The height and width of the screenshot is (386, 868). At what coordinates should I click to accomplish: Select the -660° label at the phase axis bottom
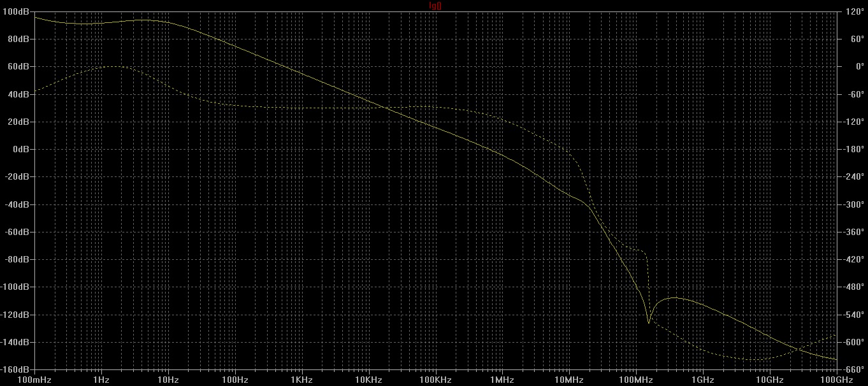(x=853, y=369)
